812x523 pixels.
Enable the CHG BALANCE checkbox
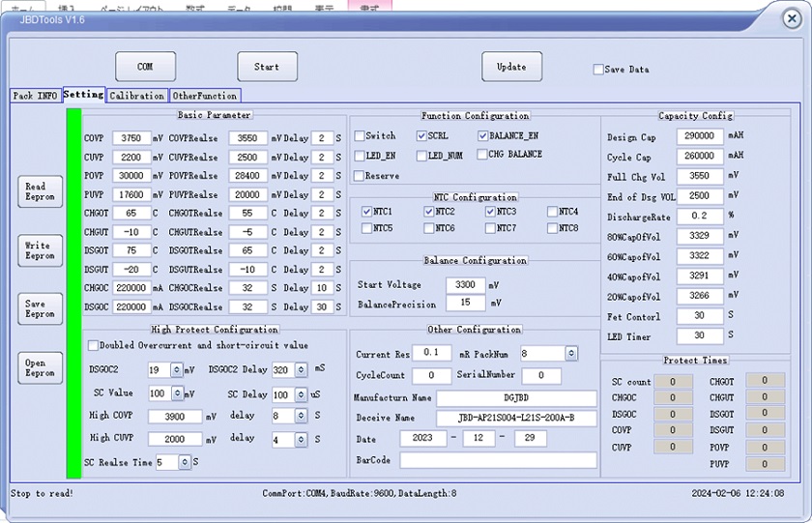(482, 155)
